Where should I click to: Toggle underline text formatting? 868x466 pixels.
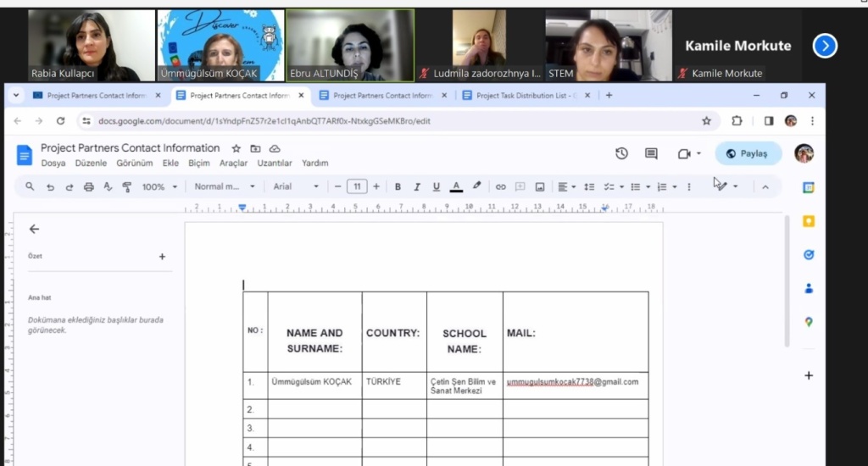[x=437, y=186]
